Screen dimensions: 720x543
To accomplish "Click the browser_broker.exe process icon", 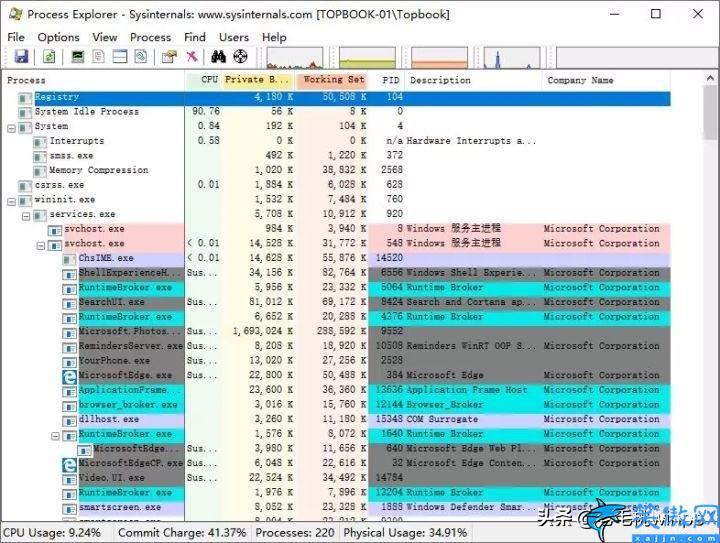I will 69,407.
